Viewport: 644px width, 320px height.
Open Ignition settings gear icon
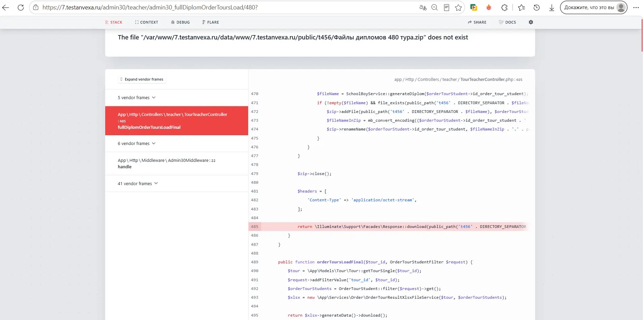[531, 22]
